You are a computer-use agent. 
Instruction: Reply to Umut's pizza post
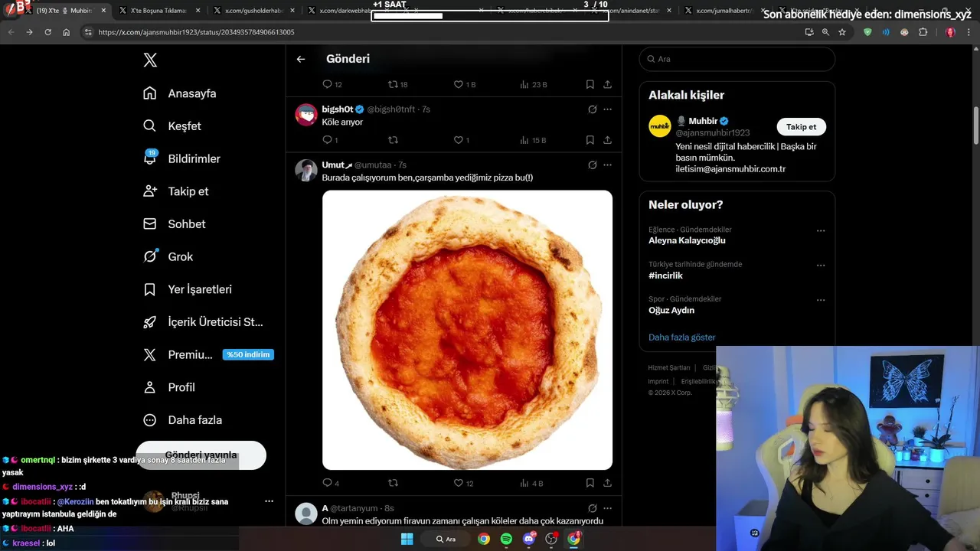point(327,483)
